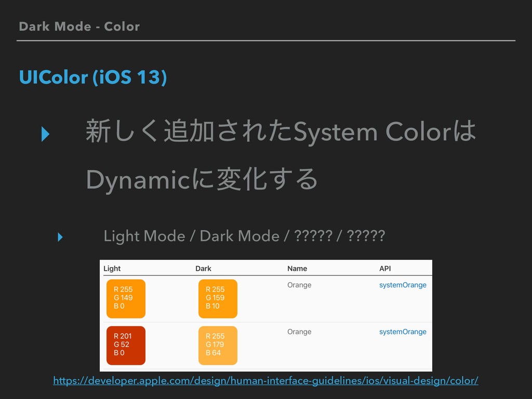This screenshot has height=399, width=532.
Task: Click the UIColor (iOS 13) heading
Action: coord(93,77)
